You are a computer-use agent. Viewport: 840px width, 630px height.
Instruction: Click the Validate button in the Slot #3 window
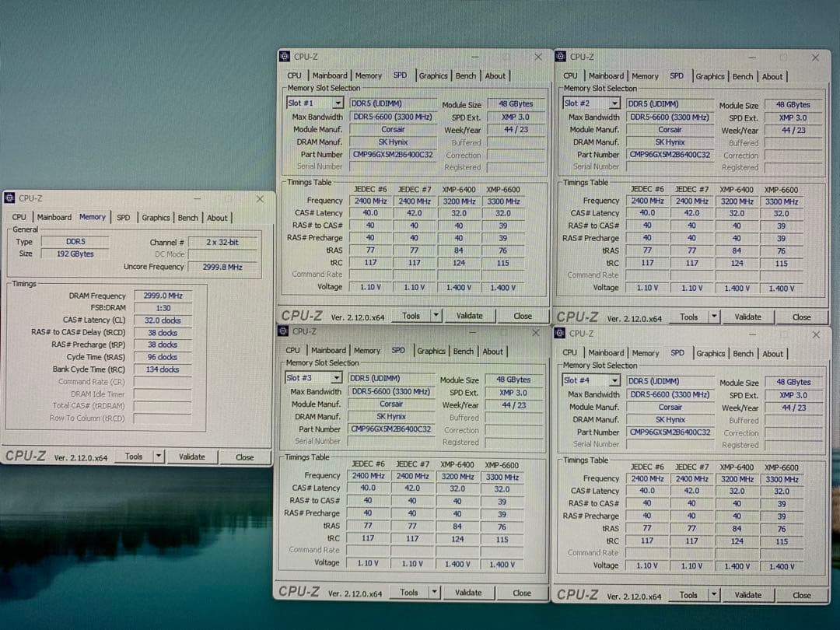[469, 592]
